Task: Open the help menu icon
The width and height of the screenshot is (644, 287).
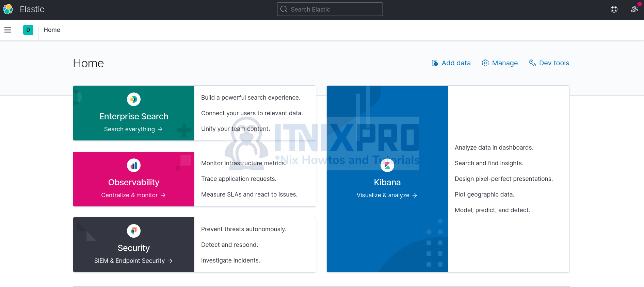Action: [614, 9]
